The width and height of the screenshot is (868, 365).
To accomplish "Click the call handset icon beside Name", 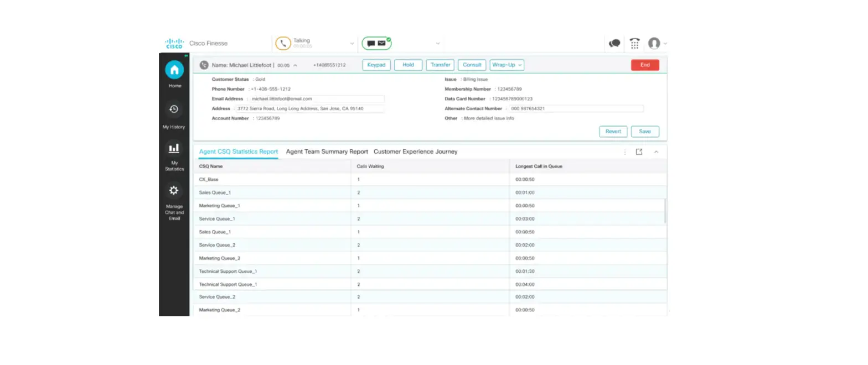I will [x=204, y=65].
